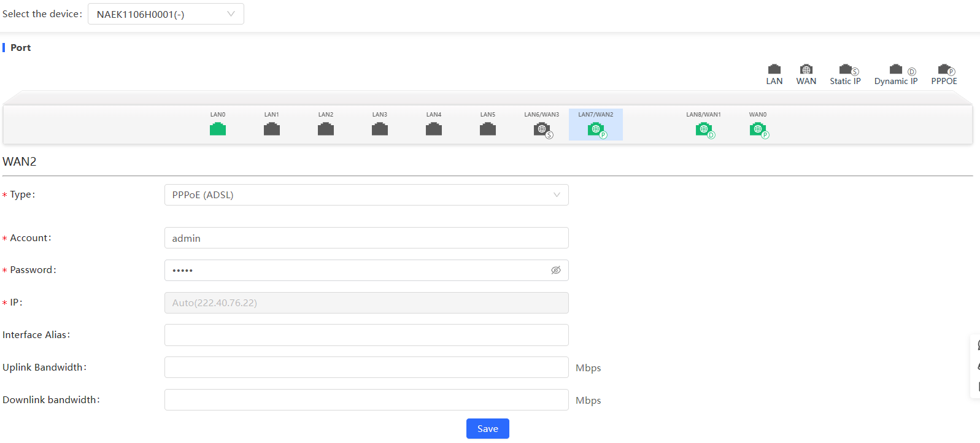Click the Account input field
The height and width of the screenshot is (443, 980).
point(366,238)
